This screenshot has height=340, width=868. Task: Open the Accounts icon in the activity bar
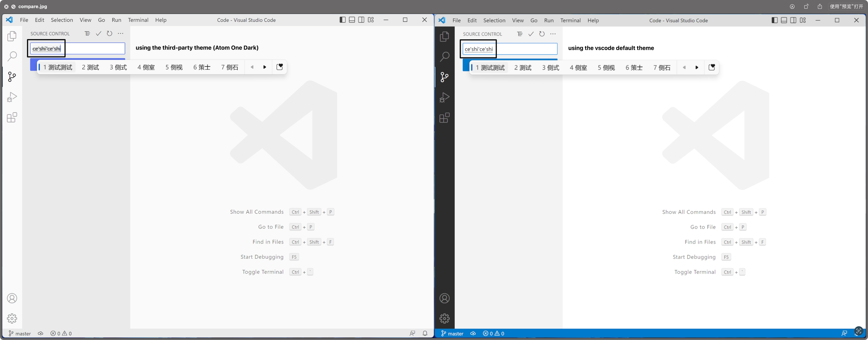12,298
